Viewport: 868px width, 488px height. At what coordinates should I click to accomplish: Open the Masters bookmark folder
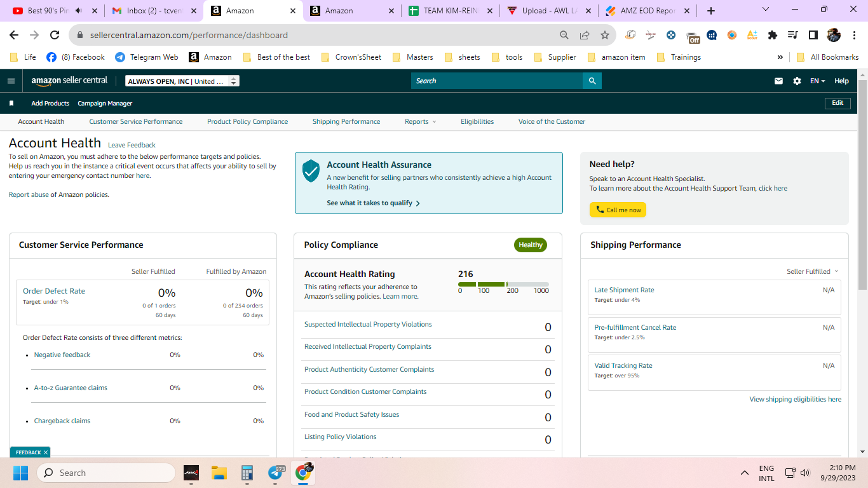pyautogui.click(x=412, y=57)
